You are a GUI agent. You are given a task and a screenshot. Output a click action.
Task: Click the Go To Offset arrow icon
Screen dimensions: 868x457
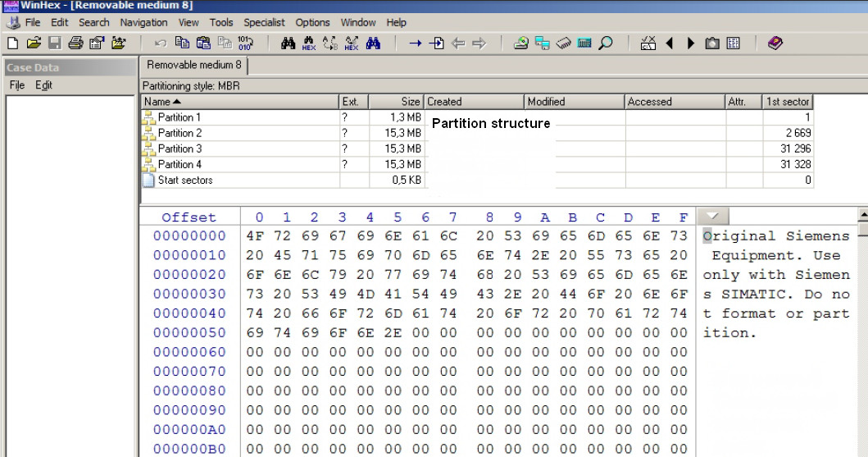416,43
